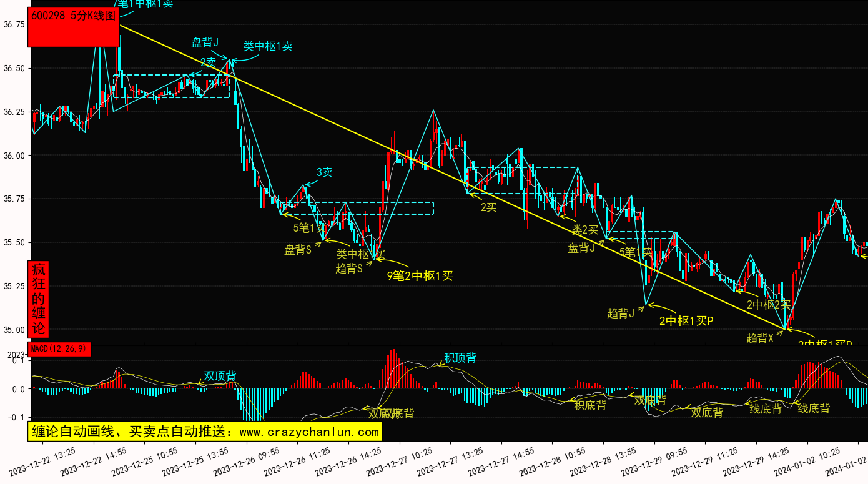Viewport: 868px width, 484px height.
Task: Click the 类中枢1卖 sell signal marker
Action: [x=267, y=46]
